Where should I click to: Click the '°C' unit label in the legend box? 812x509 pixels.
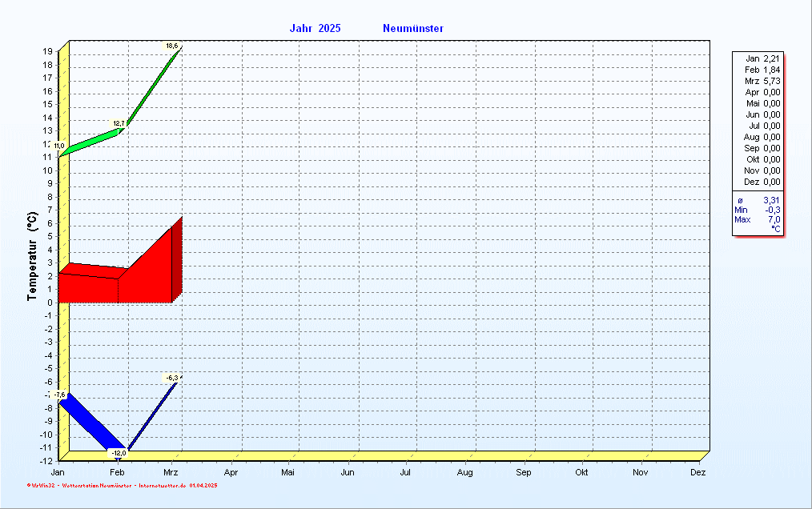pyautogui.click(x=775, y=229)
